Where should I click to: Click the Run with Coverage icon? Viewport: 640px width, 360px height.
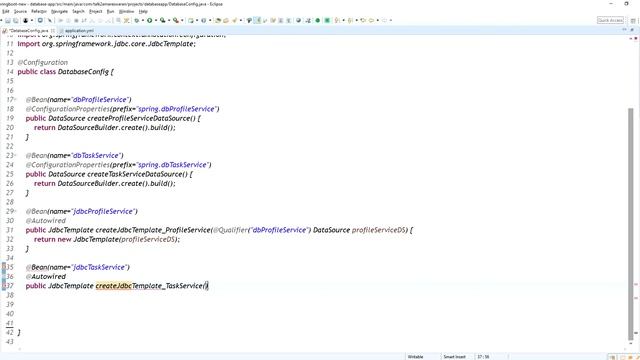point(162,20)
